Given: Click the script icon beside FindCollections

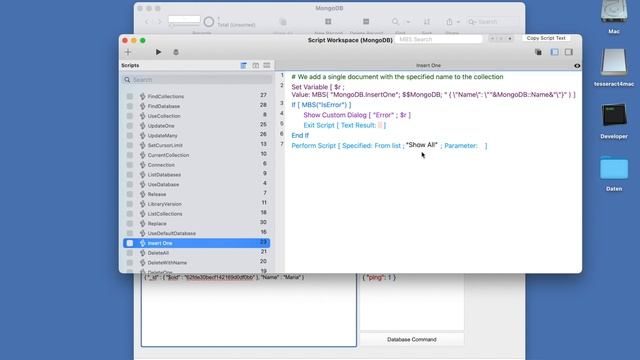Looking at the screenshot, I should coord(142,96).
